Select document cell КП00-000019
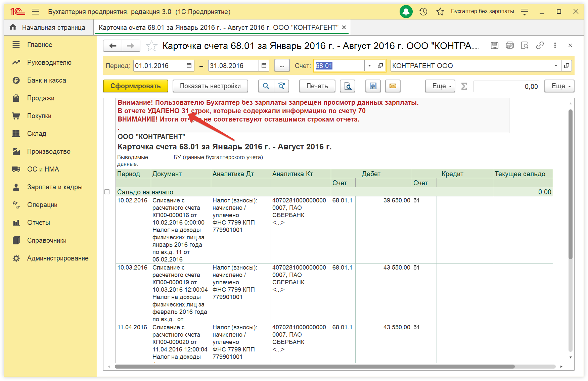This screenshot has height=381, width=588. 181,293
